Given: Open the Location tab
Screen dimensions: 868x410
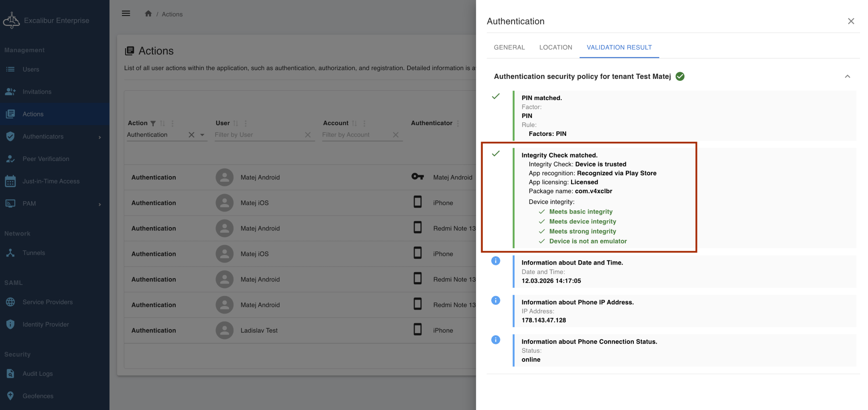Looking at the screenshot, I should click(555, 47).
